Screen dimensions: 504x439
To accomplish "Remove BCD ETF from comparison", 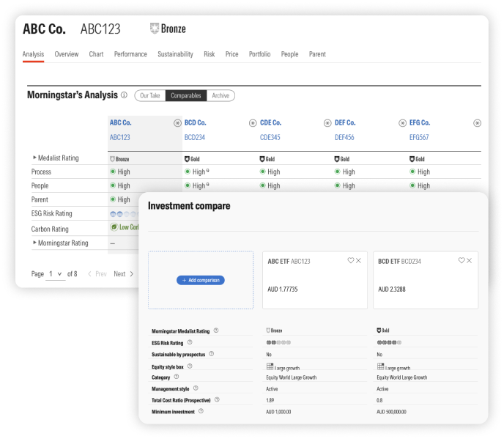I will [470, 260].
